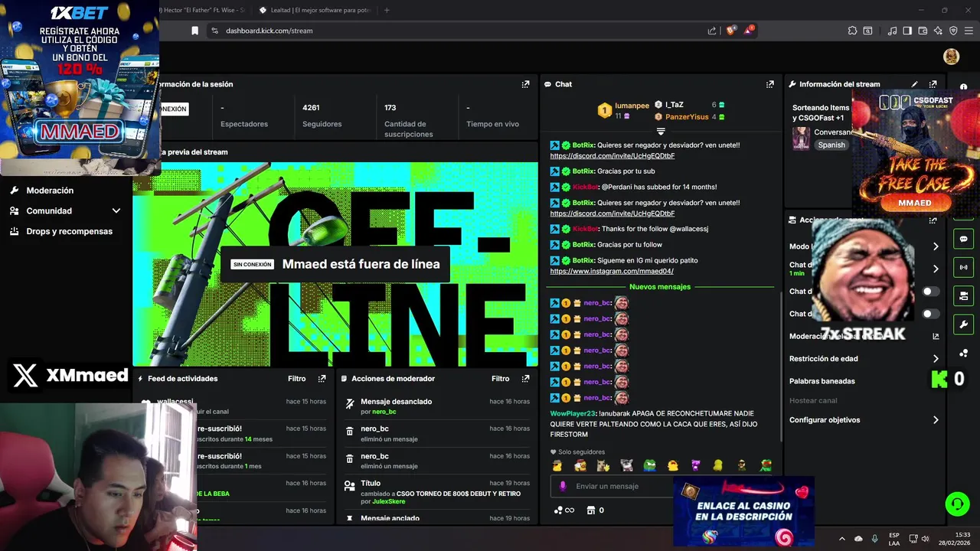Expand the chat 1 min row chevron
Image resolution: width=980 pixels, height=551 pixels.
(x=936, y=269)
